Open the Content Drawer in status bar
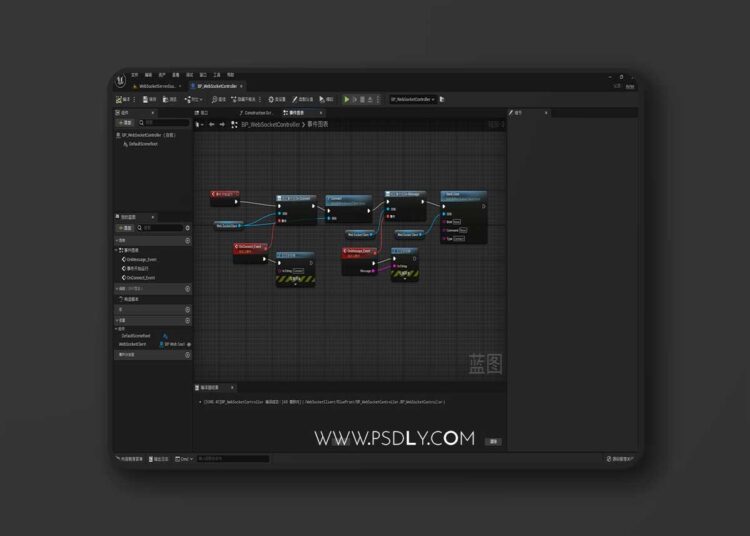 [130, 459]
